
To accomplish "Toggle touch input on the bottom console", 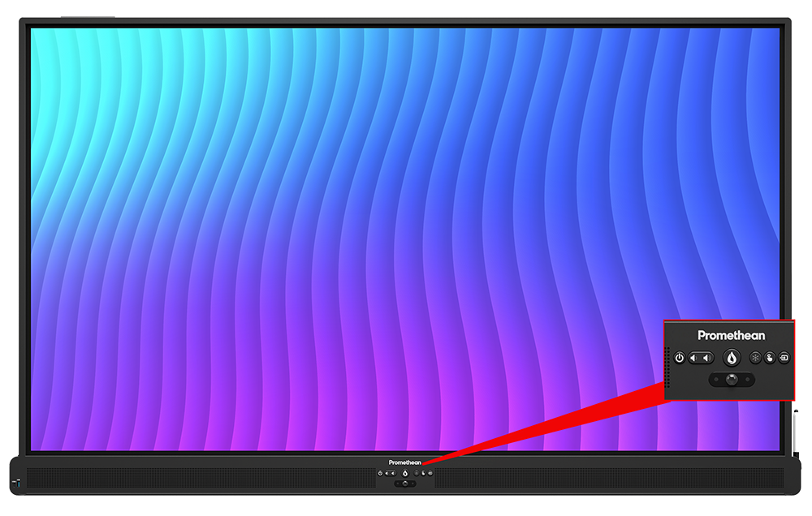I will tap(423, 472).
